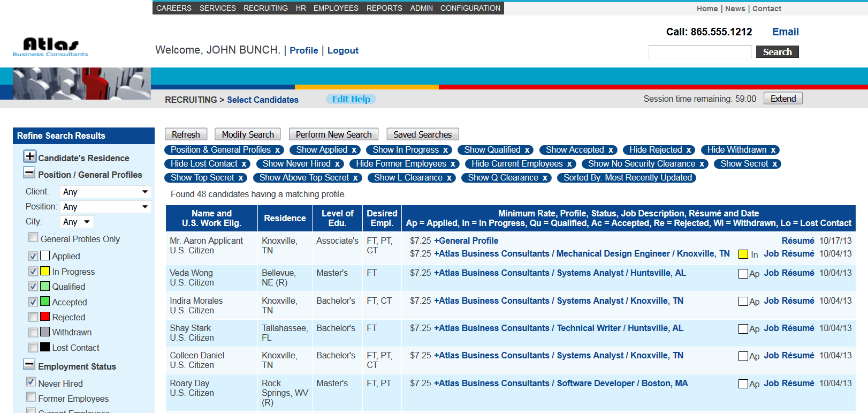Open the EMPLOYEES menu
Screen dimensions: 868x413
(x=336, y=8)
